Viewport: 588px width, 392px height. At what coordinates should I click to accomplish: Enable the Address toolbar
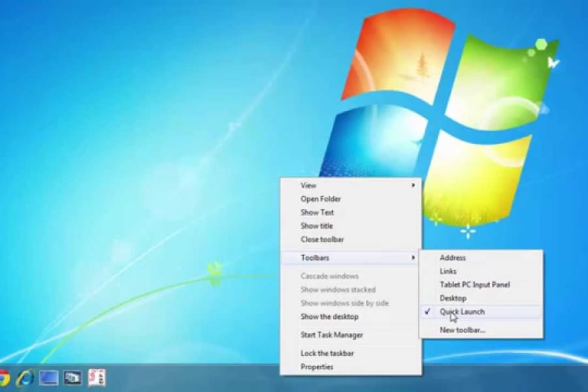(481, 257)
